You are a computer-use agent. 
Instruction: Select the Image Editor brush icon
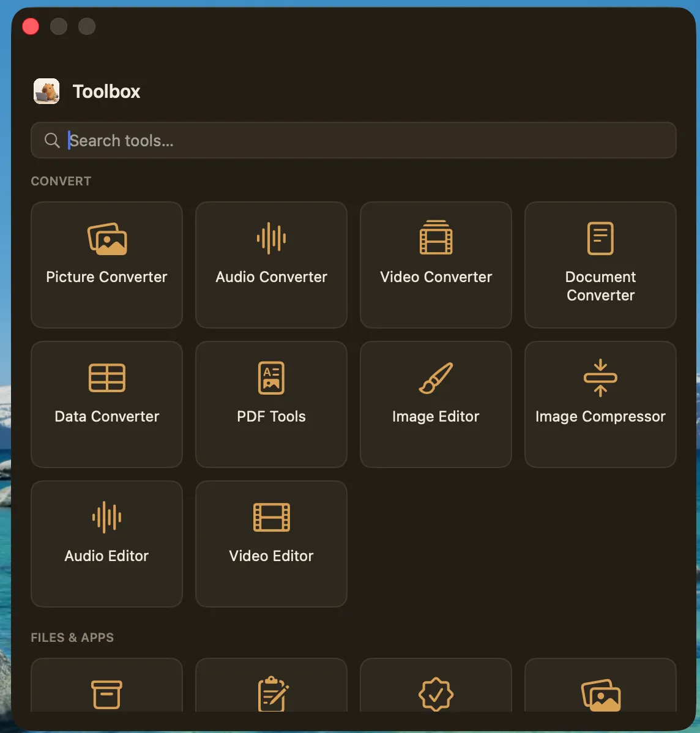coord(436,378)
